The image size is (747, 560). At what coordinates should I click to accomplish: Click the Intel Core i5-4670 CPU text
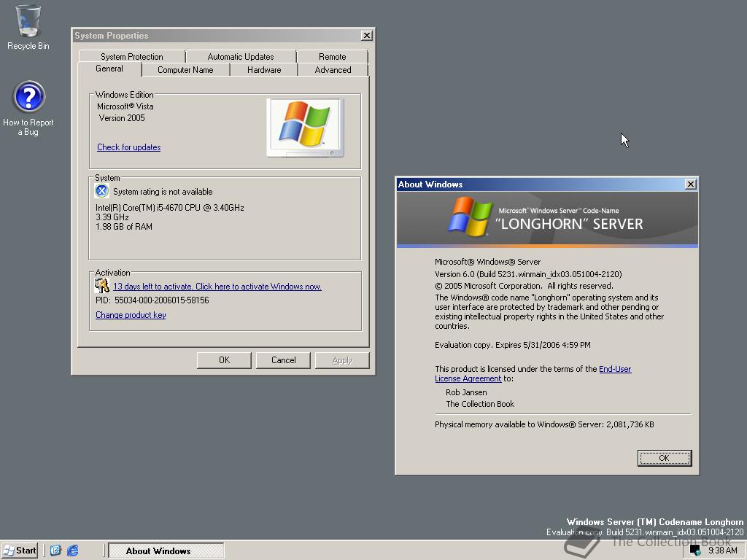click(x=169, y=208)
